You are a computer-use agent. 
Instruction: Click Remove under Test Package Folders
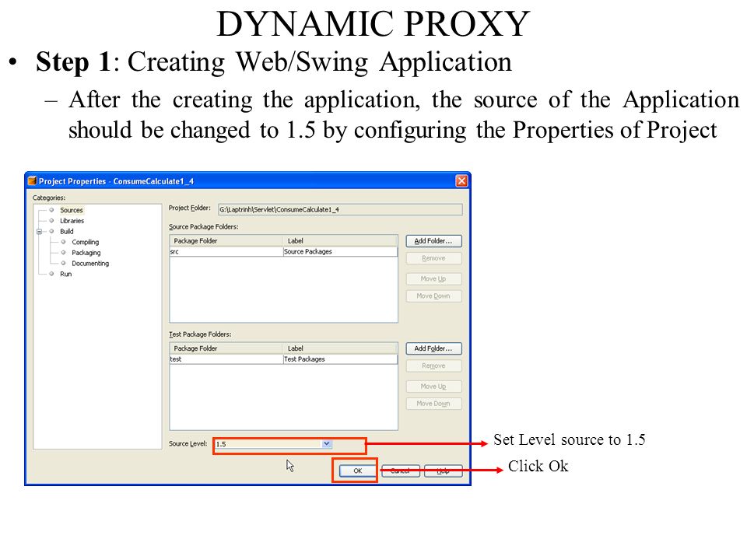[433, 366]
